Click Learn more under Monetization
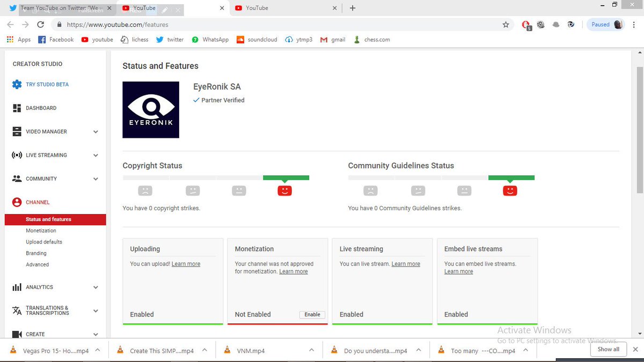Viewport: 644px width, 362px height. point(294,271)
